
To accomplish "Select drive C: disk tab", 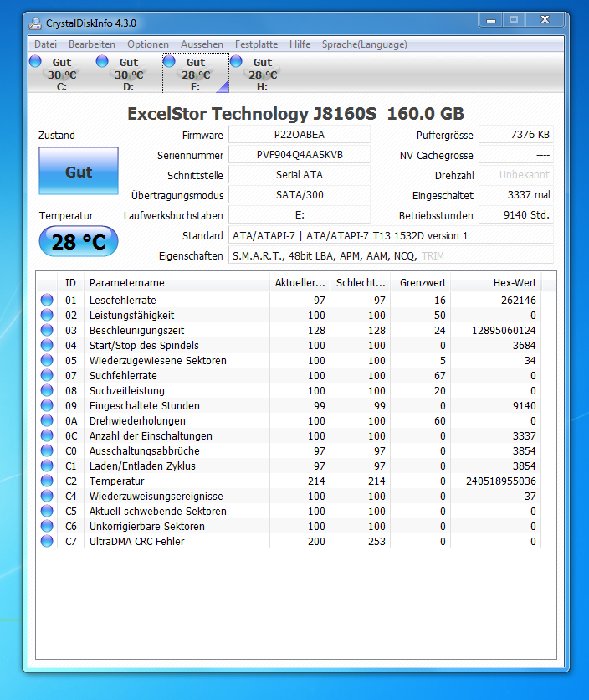I will click(62, 74).
